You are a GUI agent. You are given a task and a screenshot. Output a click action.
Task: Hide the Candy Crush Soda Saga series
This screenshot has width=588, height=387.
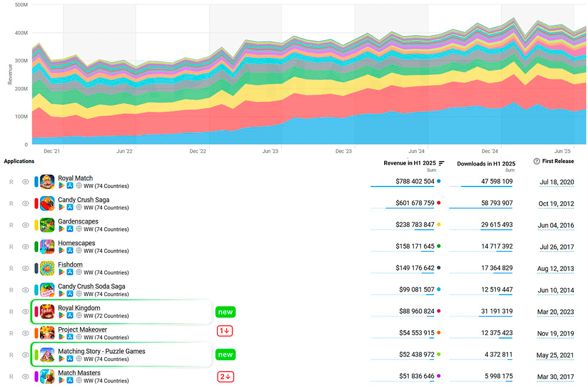pyautogui.click(x=25, y=290)
